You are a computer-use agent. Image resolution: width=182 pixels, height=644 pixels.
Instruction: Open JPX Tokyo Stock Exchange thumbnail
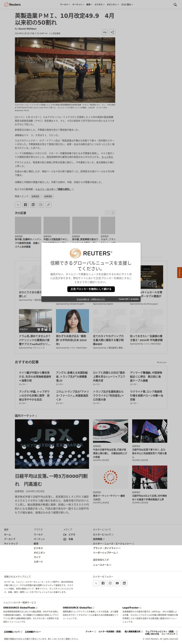pyautogui.click(x=52, y=444)
